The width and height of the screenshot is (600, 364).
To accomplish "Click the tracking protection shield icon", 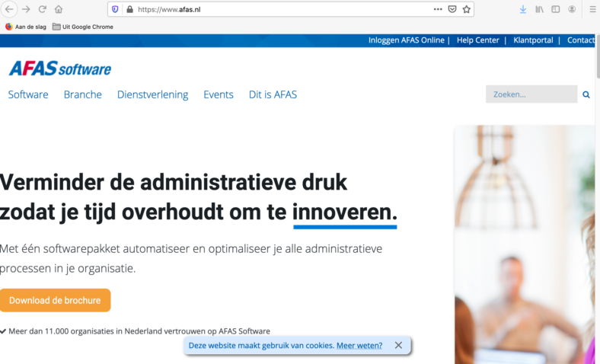I will (x=115, y=9).
